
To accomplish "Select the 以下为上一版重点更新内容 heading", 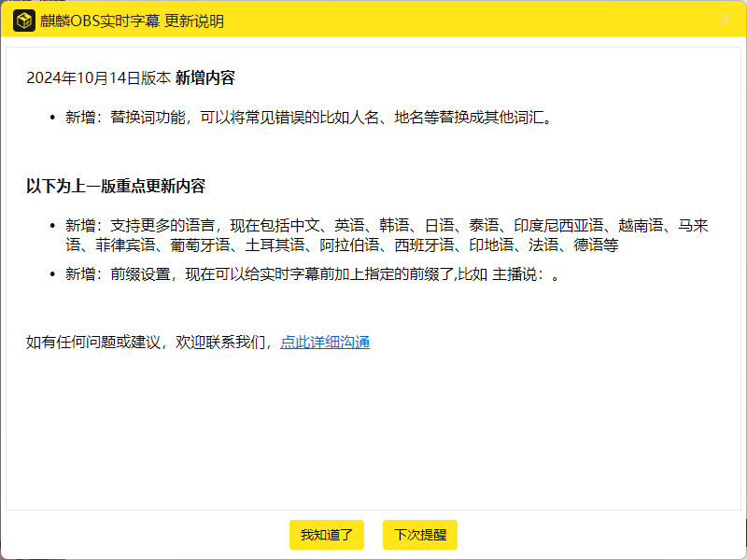I will point(116,186).
